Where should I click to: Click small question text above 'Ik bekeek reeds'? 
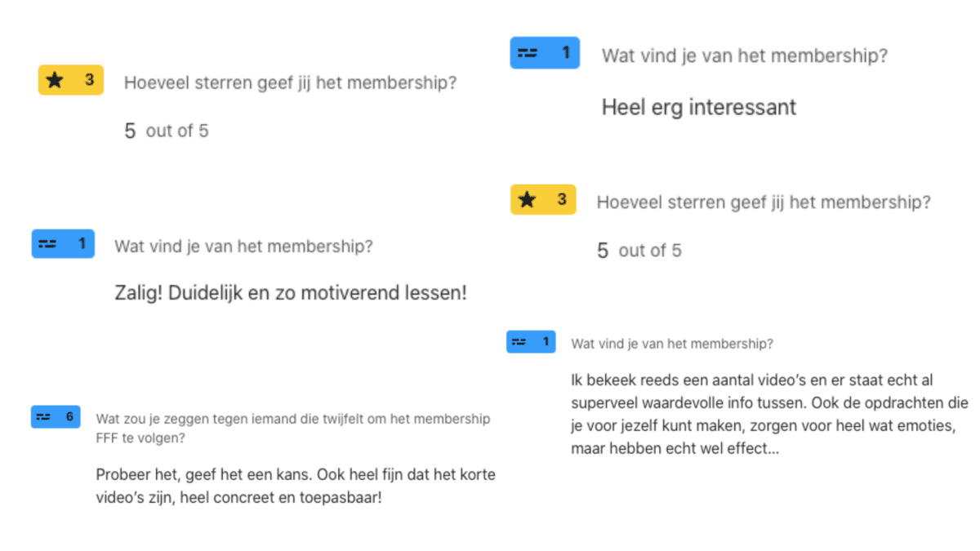pos(672,344)
